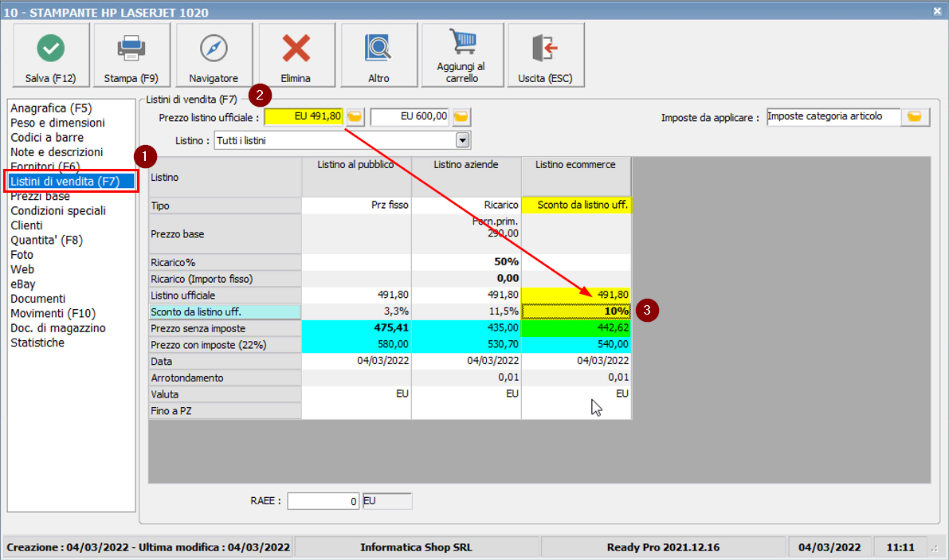Screen dimensions: 949x560
Task: Close the Stampante HP Laserjet window
Action: tap(937, 11)
